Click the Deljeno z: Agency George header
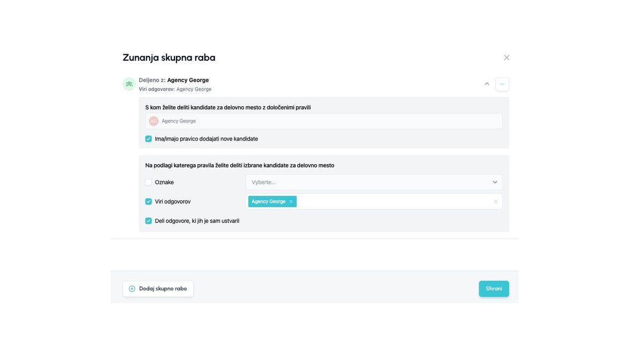The height and width of the screenshot is (362, 644). click(174, 80)
